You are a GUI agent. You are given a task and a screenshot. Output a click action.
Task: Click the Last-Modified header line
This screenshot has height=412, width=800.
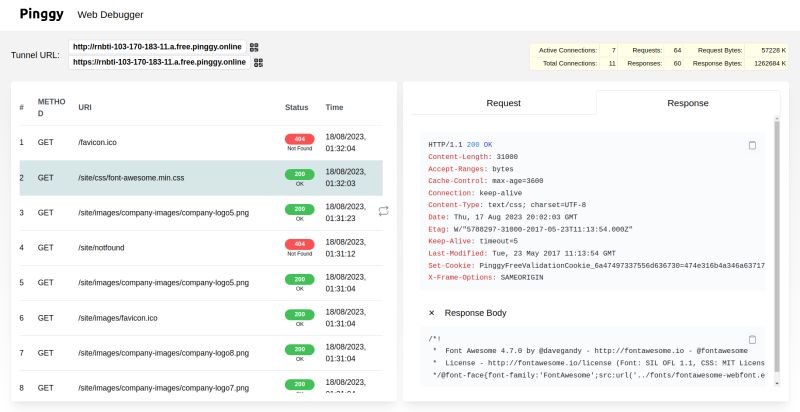(522, 253)
